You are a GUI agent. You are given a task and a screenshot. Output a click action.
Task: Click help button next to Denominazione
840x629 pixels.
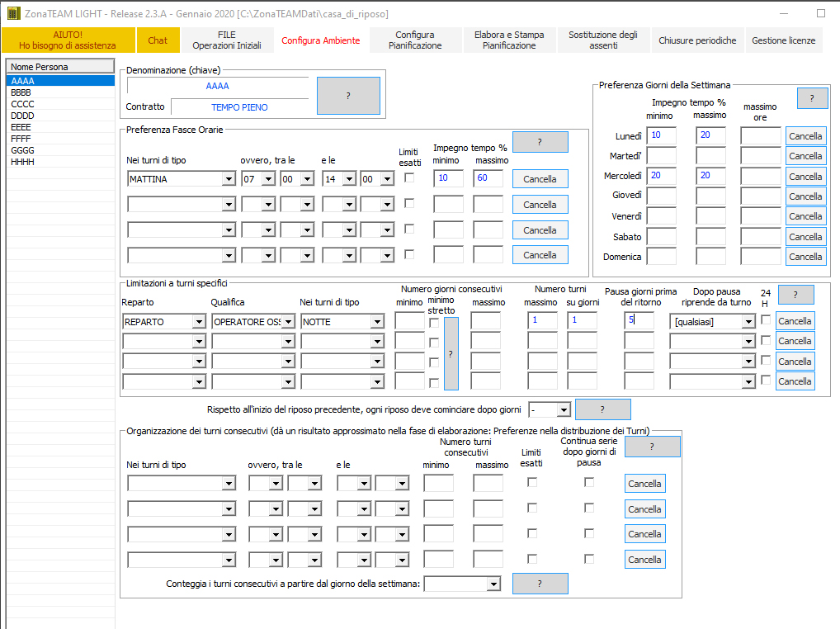point(348,96)
